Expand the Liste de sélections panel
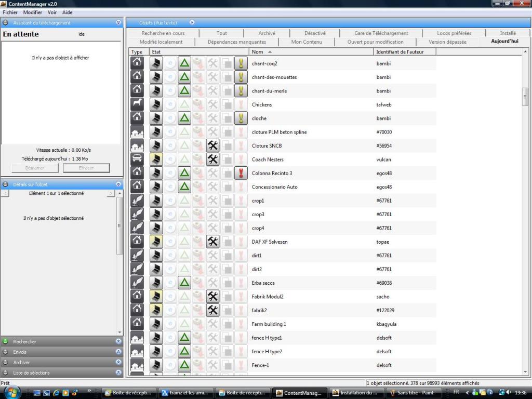 118,373
